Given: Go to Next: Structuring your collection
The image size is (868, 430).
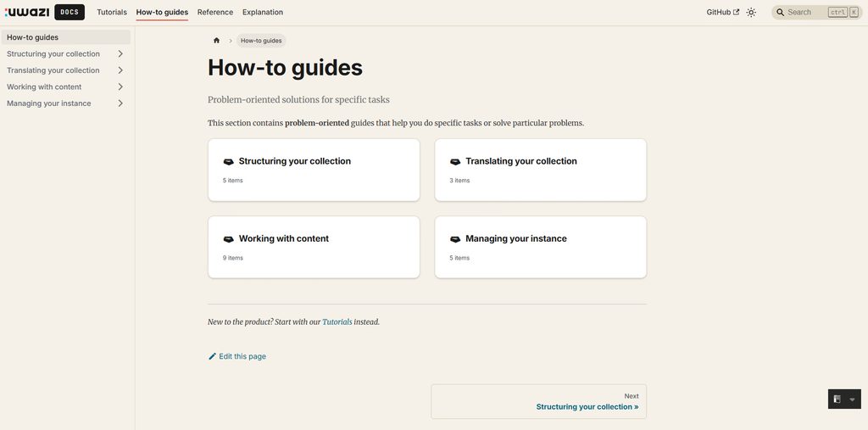Looking at the screenshot, I should (538, 402).
